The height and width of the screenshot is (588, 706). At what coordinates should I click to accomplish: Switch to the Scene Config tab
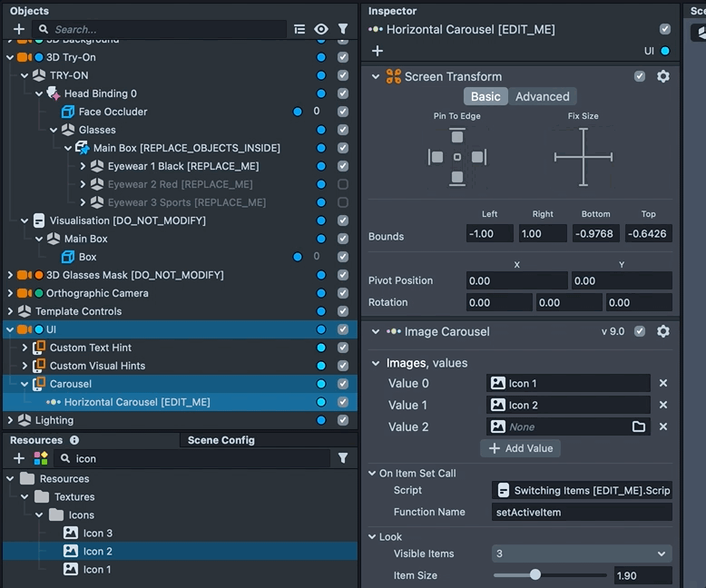click(221, 440)
